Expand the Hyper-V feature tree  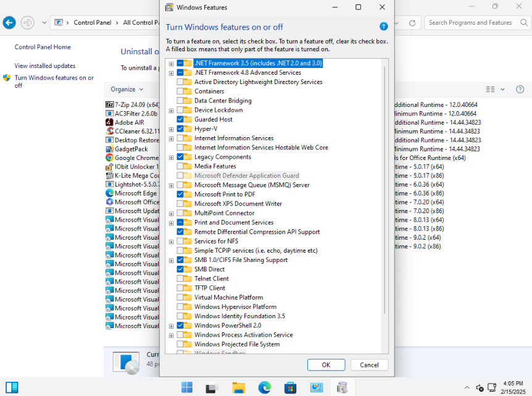point(172,129)
